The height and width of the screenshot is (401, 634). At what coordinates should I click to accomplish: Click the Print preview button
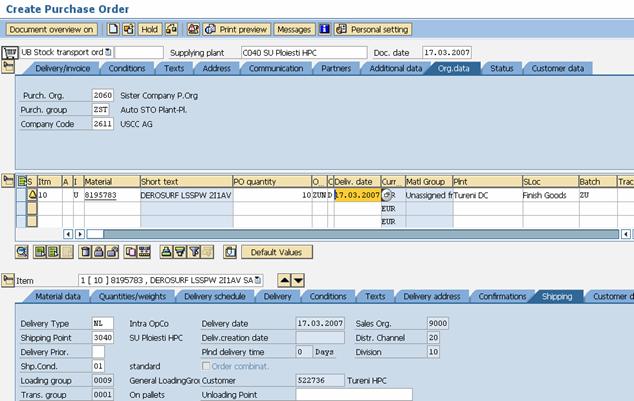click(x=235, y=30)
